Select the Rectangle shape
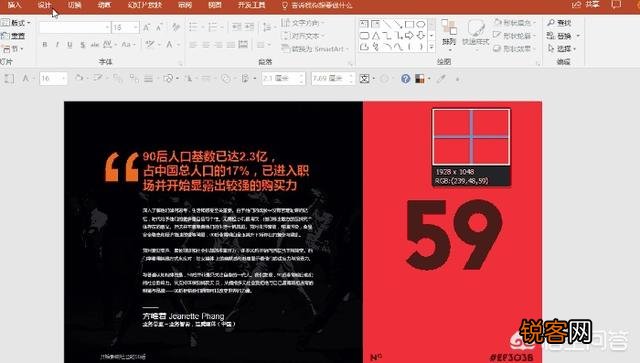The height and width of the screenshot is (363, 640). point(409,24)
